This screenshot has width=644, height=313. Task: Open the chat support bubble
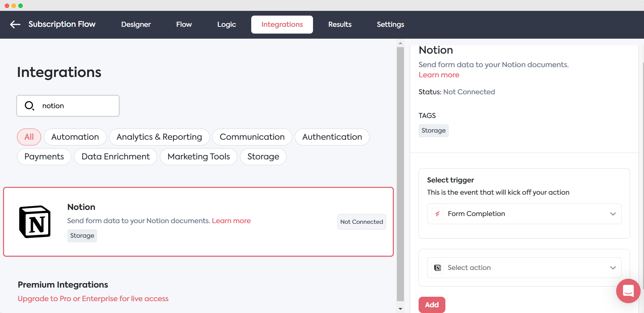(x=628, y=291)
